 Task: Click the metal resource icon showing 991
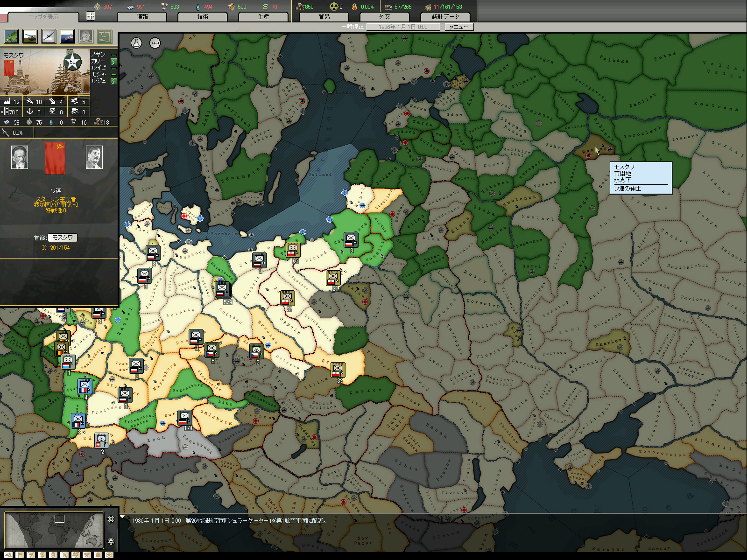pos(130,7)
